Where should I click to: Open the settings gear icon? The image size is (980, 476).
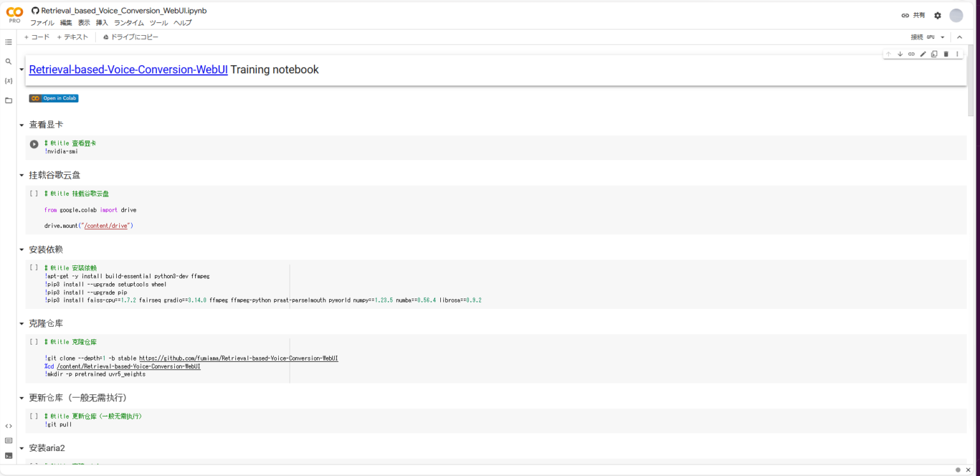coord(937,15)
